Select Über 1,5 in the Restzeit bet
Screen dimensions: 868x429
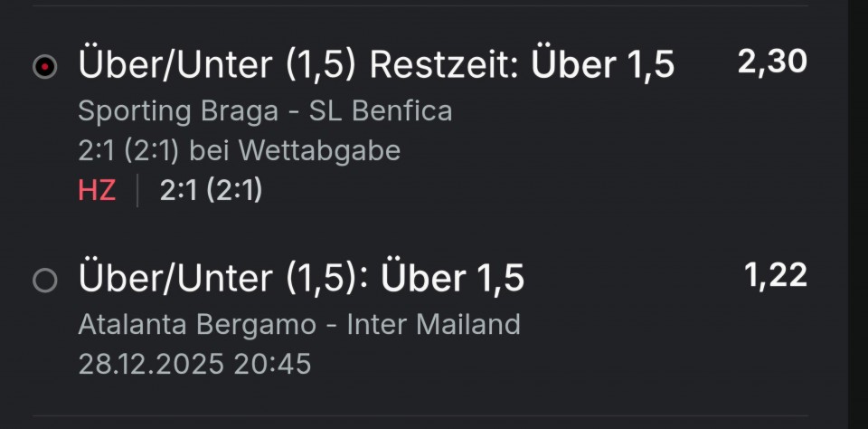pos(602,65)
